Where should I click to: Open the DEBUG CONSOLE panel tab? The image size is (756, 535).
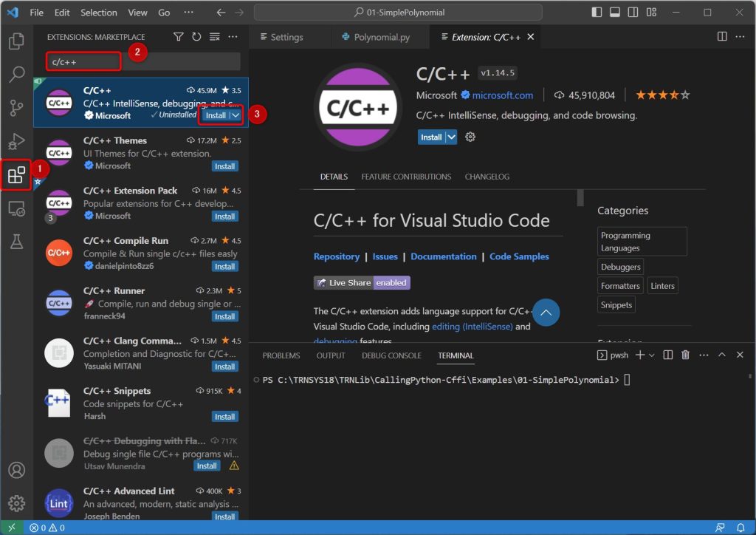391,355
